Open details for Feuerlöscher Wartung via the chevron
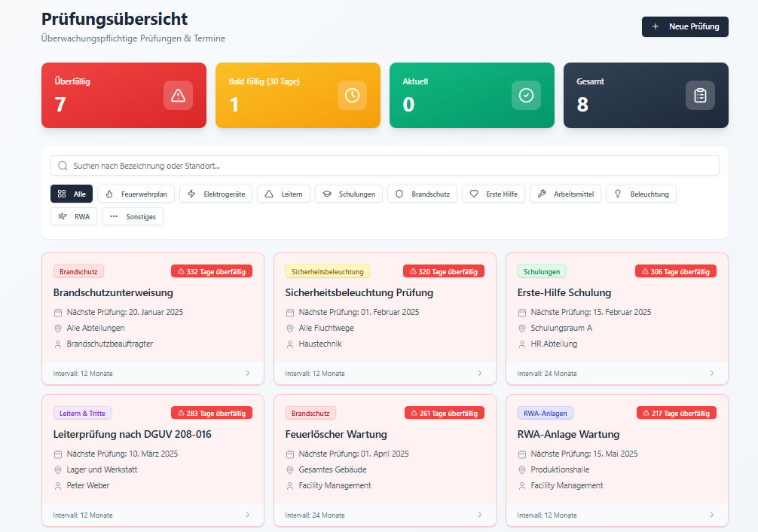 click(x=481, y=514)
